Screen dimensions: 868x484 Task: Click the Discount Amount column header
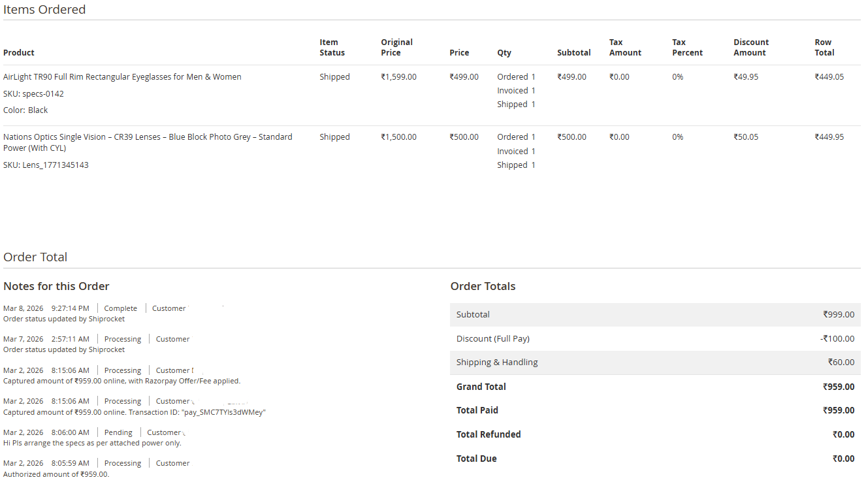tap(750, 47)
